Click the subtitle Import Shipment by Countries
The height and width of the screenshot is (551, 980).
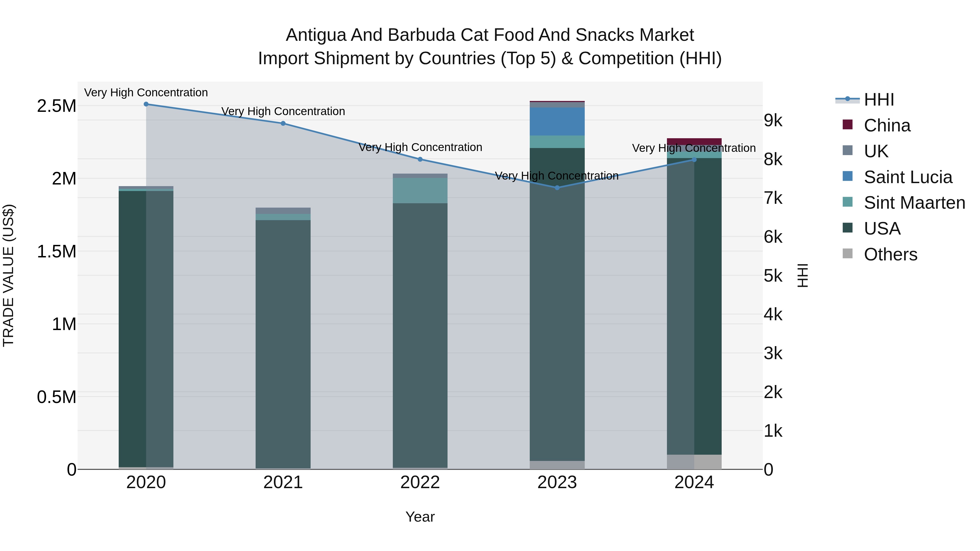coord(490,59)
